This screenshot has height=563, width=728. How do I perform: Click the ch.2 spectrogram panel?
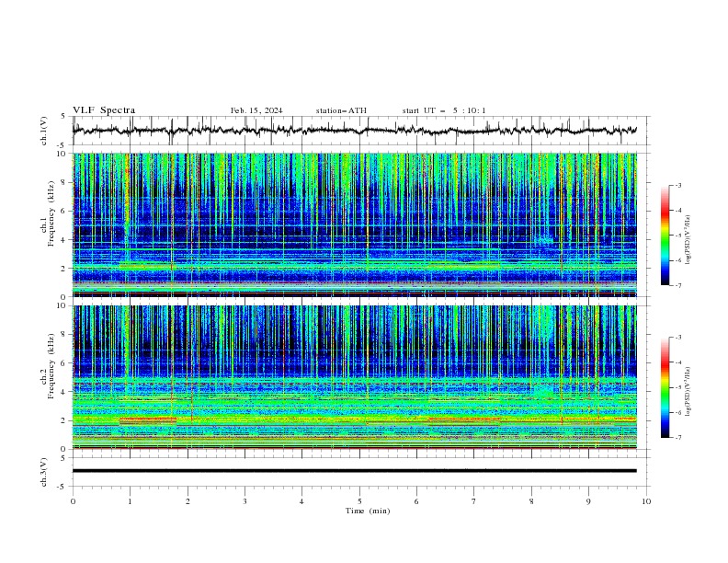tap(354, 377)
